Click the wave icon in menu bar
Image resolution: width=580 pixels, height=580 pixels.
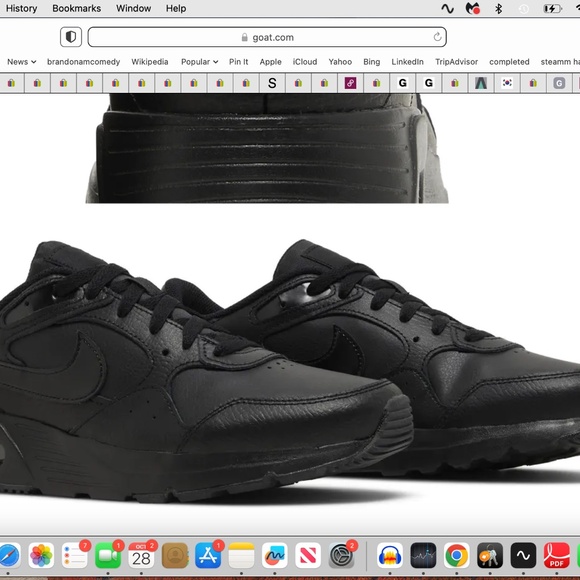click(x=448, y=9)
